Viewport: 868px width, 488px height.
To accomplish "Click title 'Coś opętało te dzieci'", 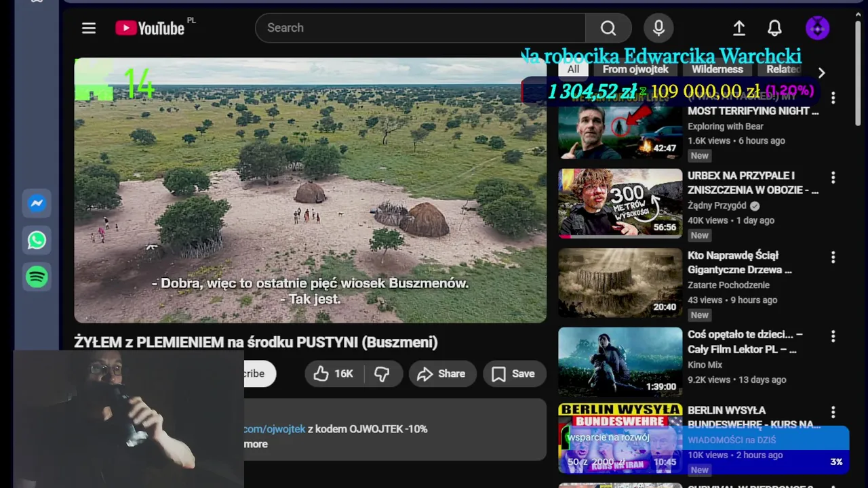I will 745,342.
